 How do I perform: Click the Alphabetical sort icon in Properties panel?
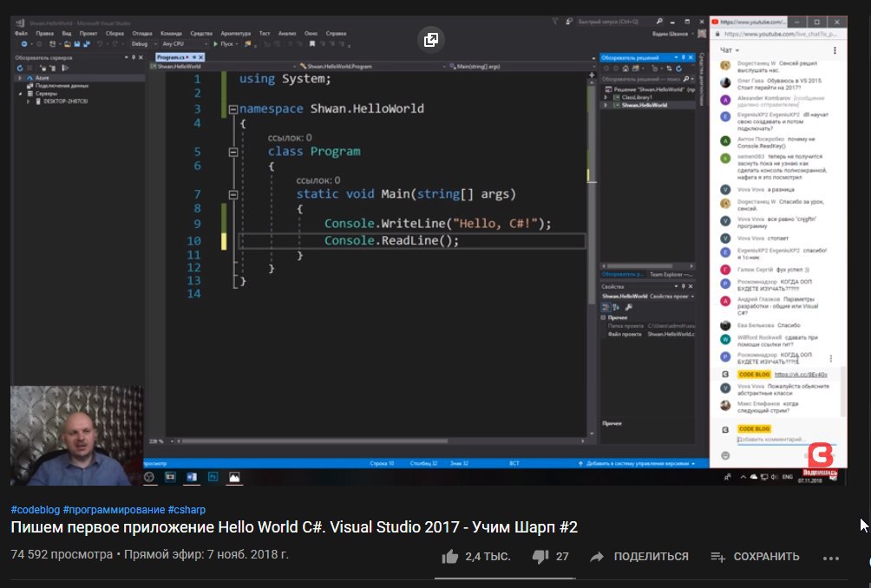click(616, 307)
